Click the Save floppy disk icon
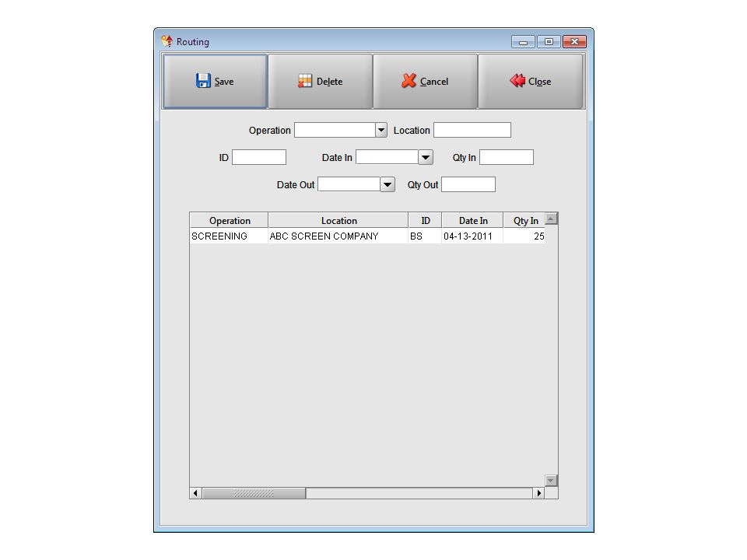The height and width of the screenshot is (560, 747). pos(203,80)
